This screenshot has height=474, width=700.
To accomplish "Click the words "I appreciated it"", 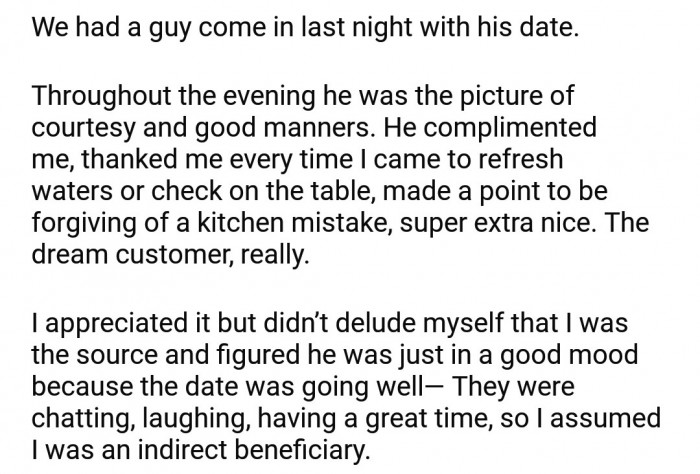I will (x=109, y=323).
